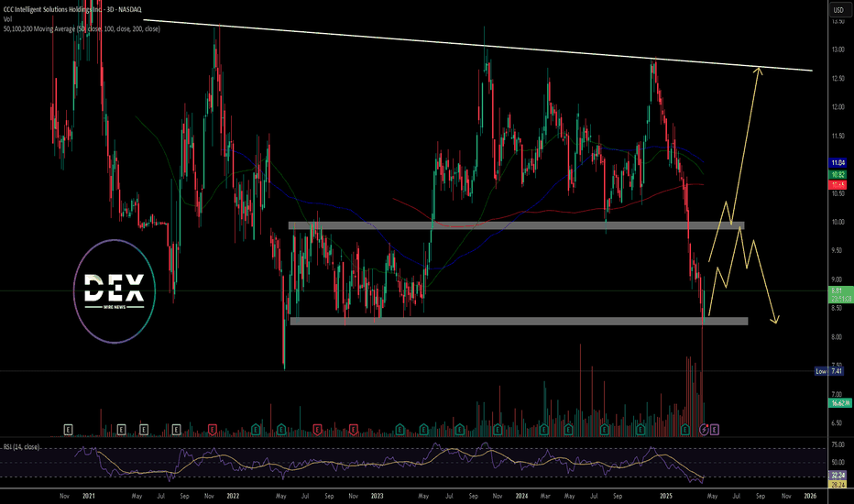This screenshot has height=504, width=854.
Task: Click the 16.62 M volume label
Action: click(838, 403)
